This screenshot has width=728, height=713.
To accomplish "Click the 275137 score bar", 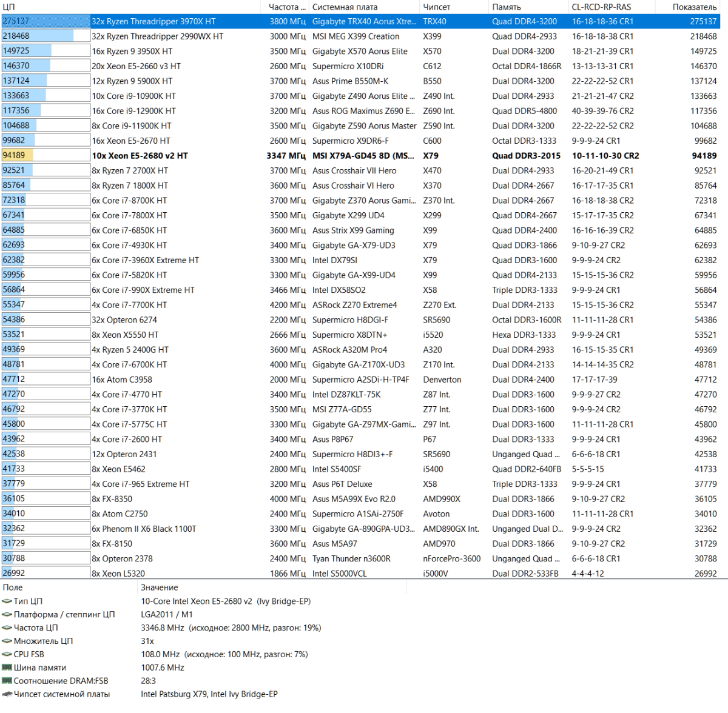I will (x=45, y=21).
